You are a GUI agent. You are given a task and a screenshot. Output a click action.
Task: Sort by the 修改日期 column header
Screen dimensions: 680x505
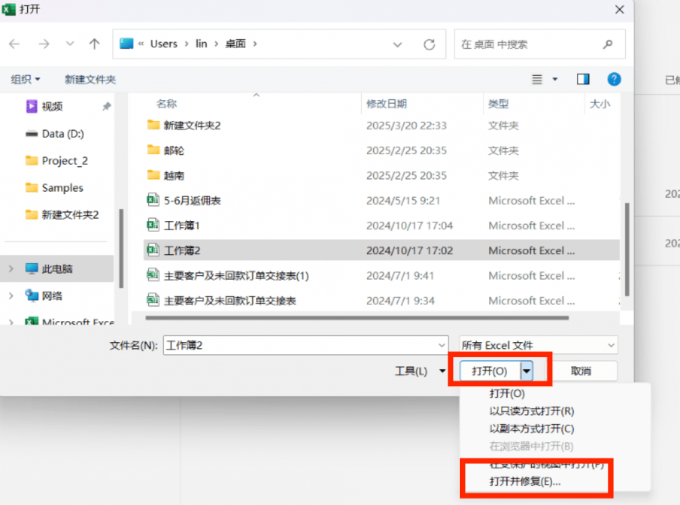tap(386, 104)
